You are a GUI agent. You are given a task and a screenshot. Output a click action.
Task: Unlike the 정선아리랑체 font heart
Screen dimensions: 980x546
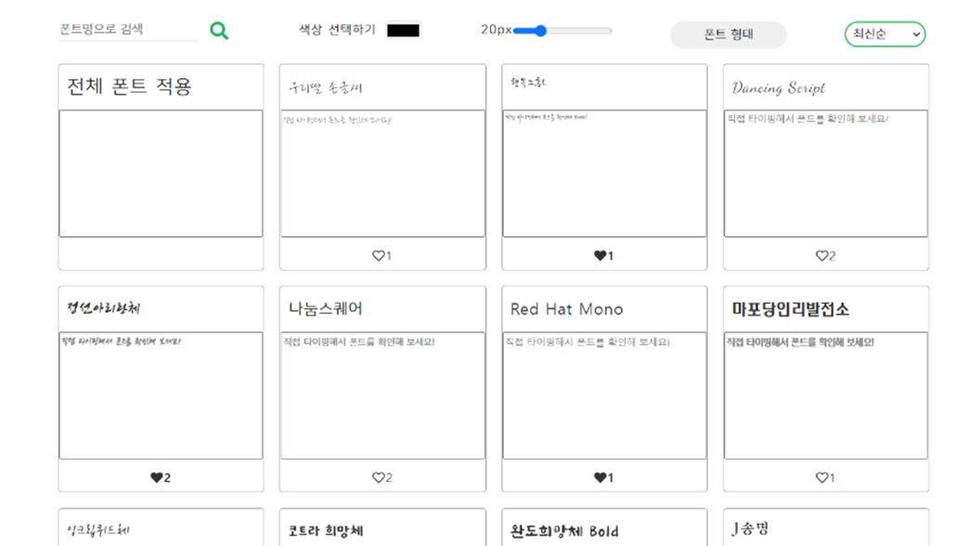156,477
